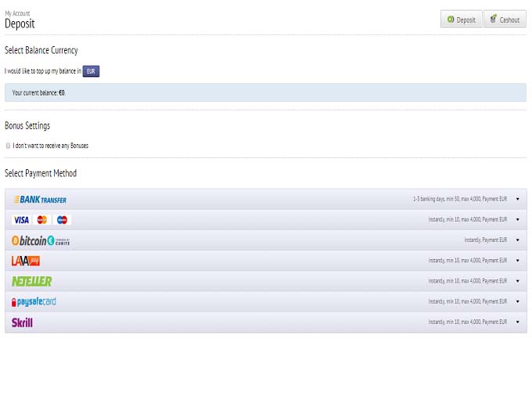Image resolution: width=532 pixels, height=400 pixels.
Task: Click the Skrill logo
Action: pyautogui.click(x=22, y=322)
